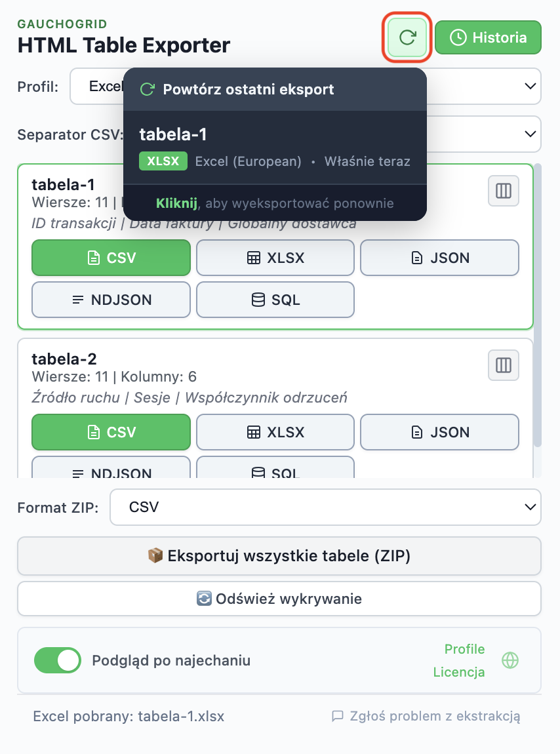The height and width of the screenshot is (754, 560).
Task: Toggle Podgląd po najechaniu switch
Action: tap(57, 660)
